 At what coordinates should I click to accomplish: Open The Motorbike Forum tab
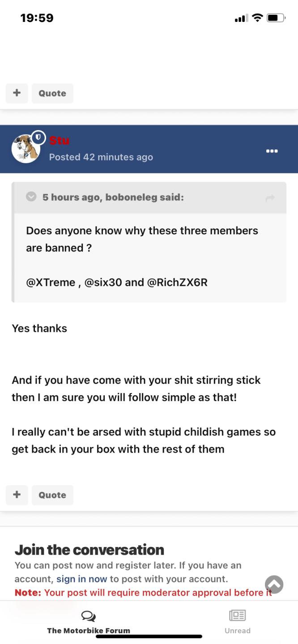point(89,631)
